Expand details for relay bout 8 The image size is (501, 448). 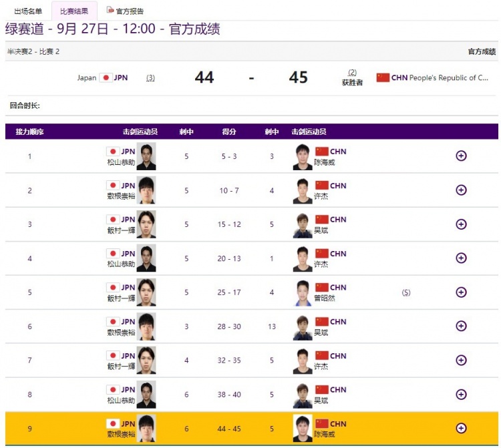click(x=461, y=395)
